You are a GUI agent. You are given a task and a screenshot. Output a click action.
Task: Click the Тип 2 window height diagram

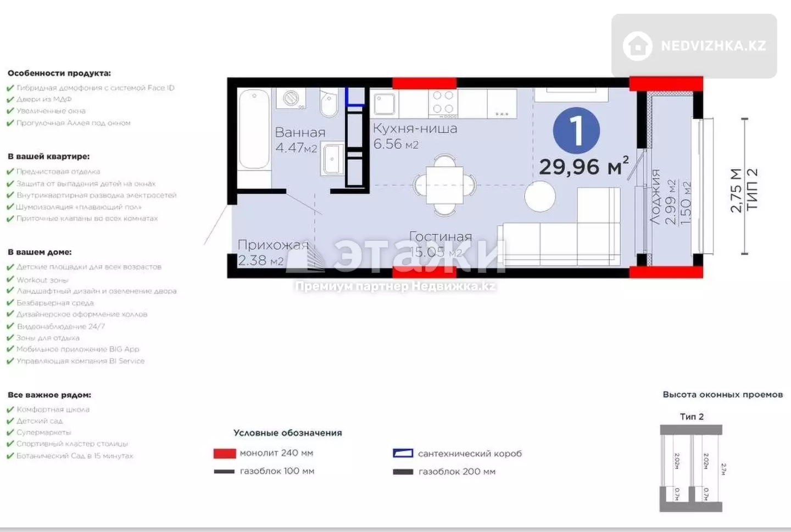pos(691,468)
